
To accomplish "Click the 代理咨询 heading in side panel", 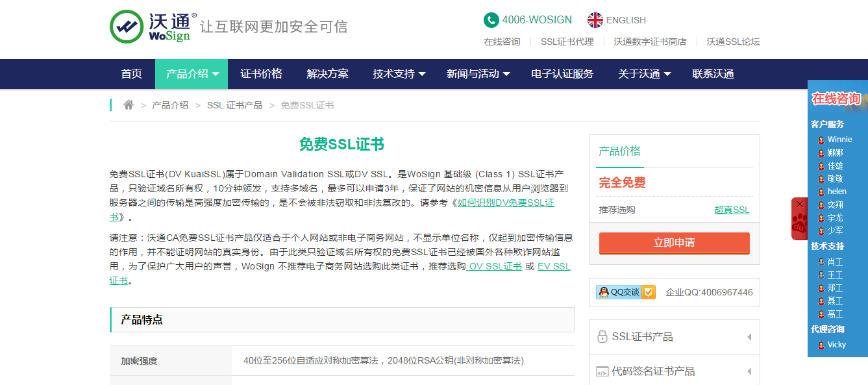I will click(827, 329).
